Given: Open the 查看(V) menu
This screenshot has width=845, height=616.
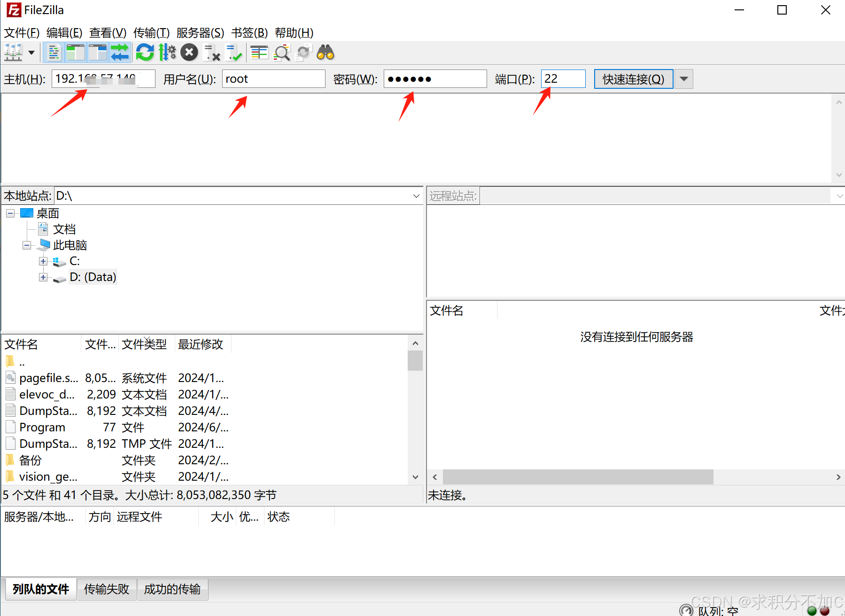Looking at the screenshot, I should coord(108,33).
